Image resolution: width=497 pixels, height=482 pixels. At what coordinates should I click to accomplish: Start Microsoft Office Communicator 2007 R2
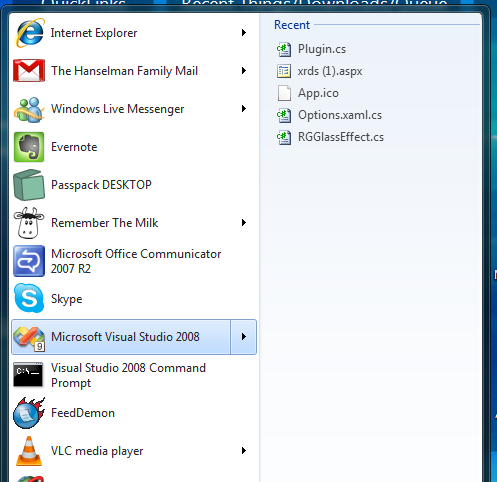136,261
